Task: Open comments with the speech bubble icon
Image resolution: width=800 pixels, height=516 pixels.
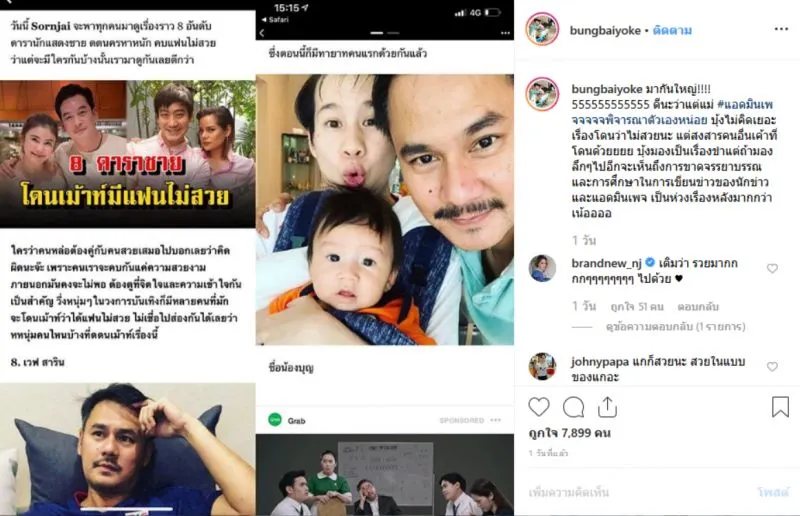Action: pos(573,407)
